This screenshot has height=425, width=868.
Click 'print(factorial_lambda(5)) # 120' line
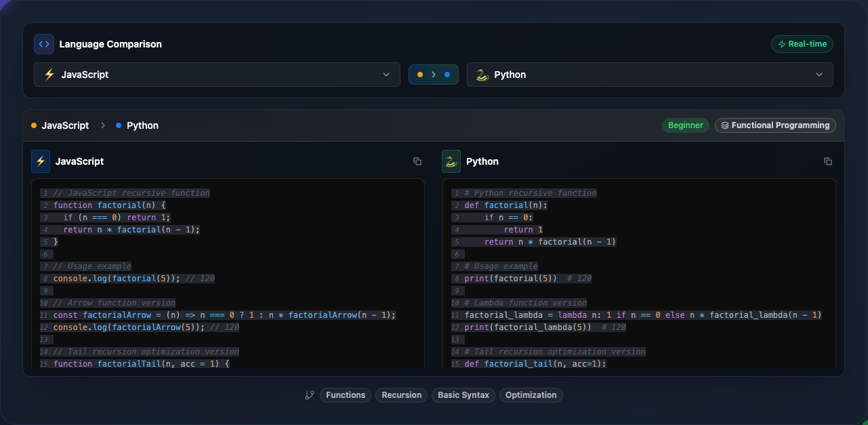545,327
